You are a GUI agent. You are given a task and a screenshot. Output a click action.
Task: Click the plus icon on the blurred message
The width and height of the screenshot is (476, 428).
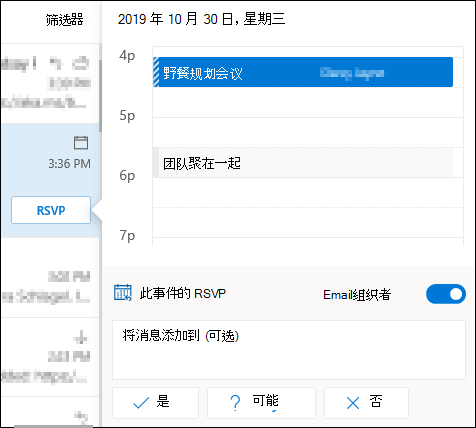click(x=81, y=338)
